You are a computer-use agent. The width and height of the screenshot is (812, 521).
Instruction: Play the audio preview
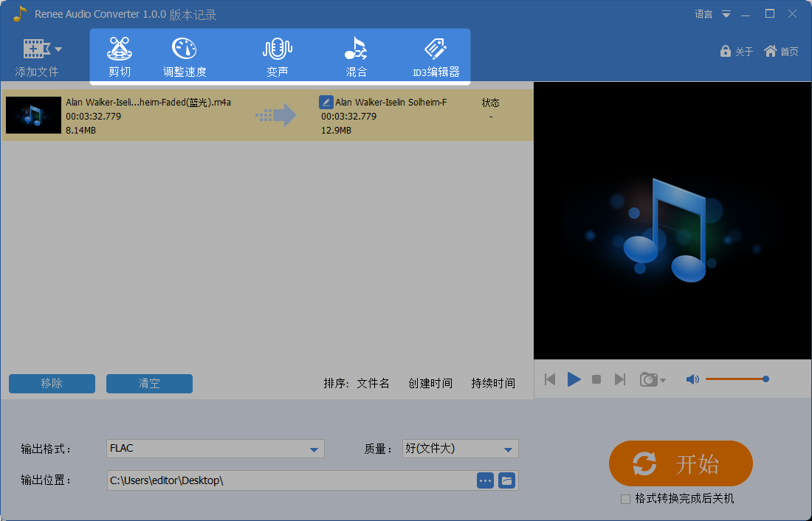point(574,379)
